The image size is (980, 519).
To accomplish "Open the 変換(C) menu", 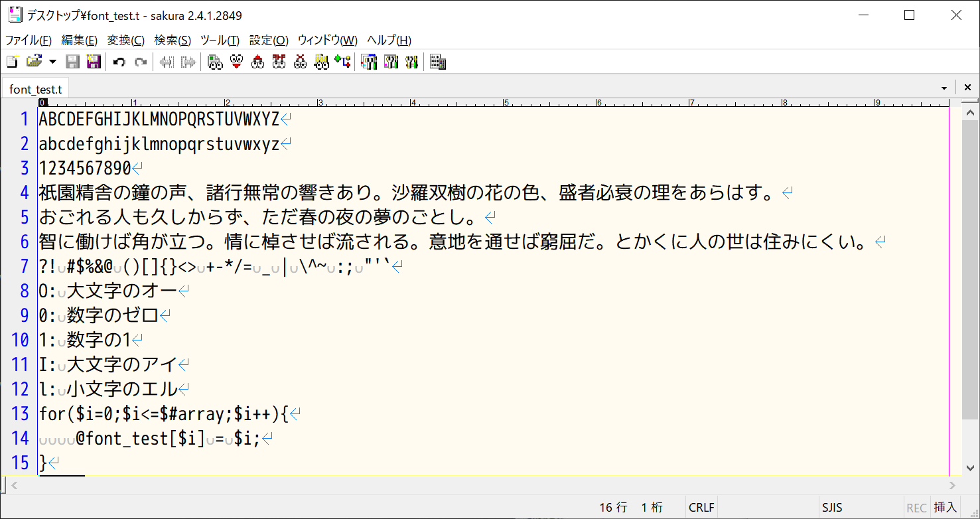I will coord(126,40).
